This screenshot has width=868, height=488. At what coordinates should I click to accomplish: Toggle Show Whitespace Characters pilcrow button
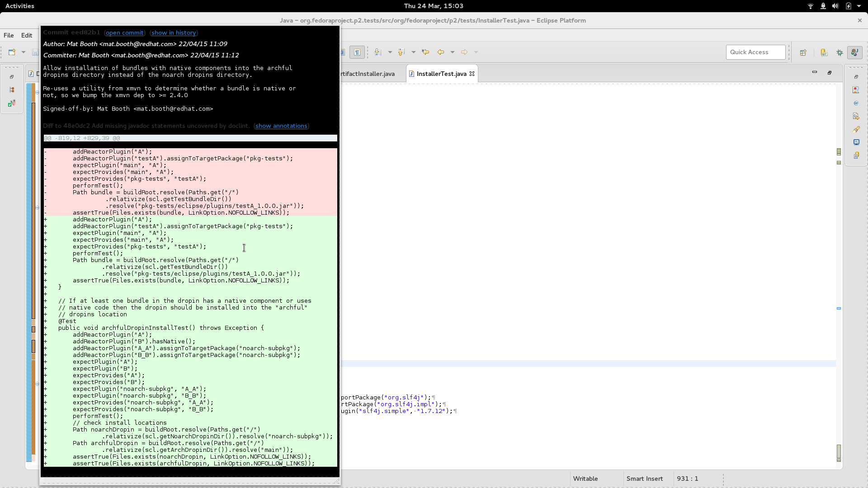click(357, 52)
